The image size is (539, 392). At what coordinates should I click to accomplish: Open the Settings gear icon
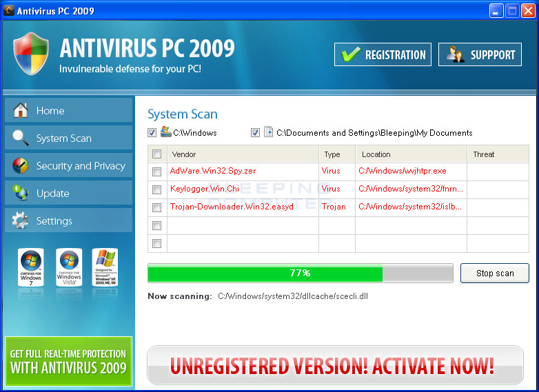click(x=20, y=220)
